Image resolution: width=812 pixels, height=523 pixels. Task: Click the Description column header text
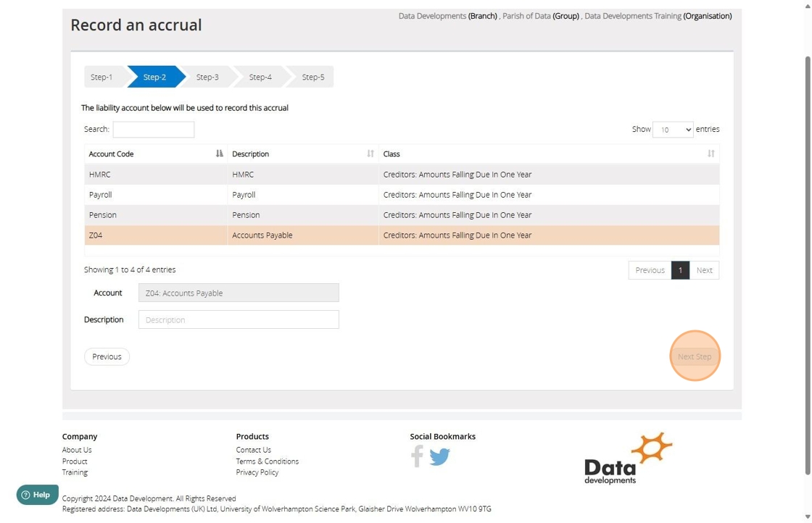tap(251, 154)
